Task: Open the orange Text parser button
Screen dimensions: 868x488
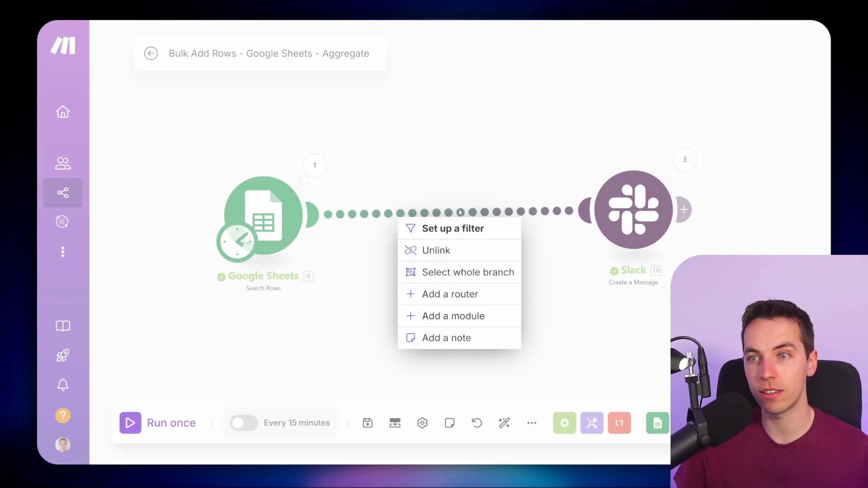Action: 619,423
